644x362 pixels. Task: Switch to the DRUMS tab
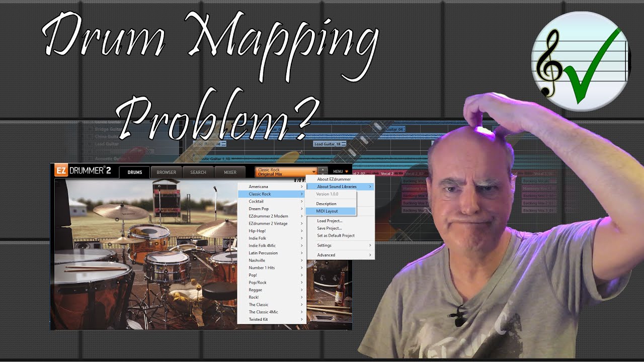(x=134, y=172)
